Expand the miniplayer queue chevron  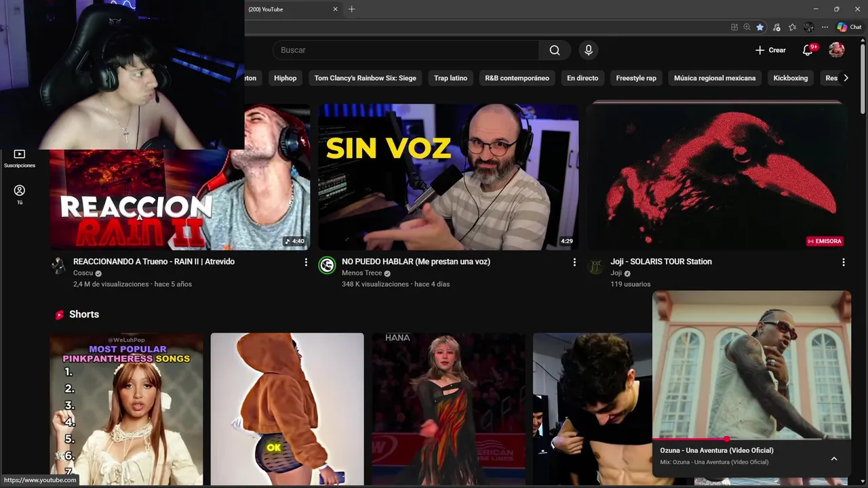pos(834,459)
